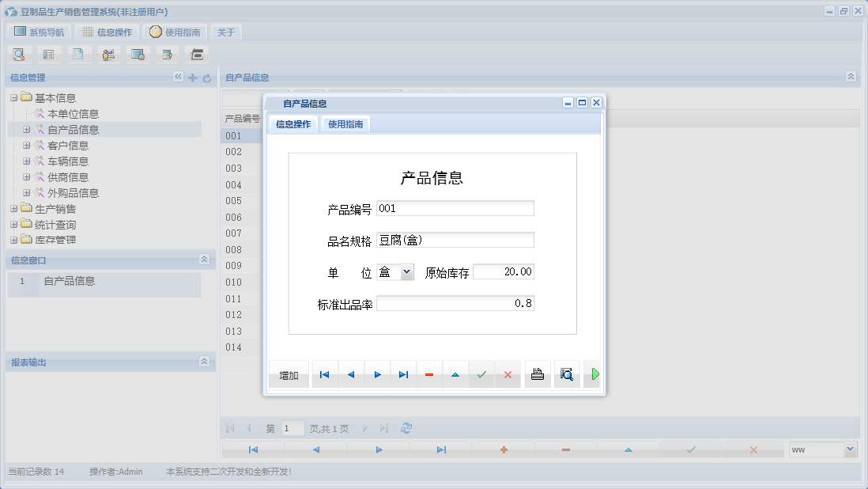The height and width of the screenshot is (489, 868).
Task: Click the new document toolbar icon
Action: (79, 54)
